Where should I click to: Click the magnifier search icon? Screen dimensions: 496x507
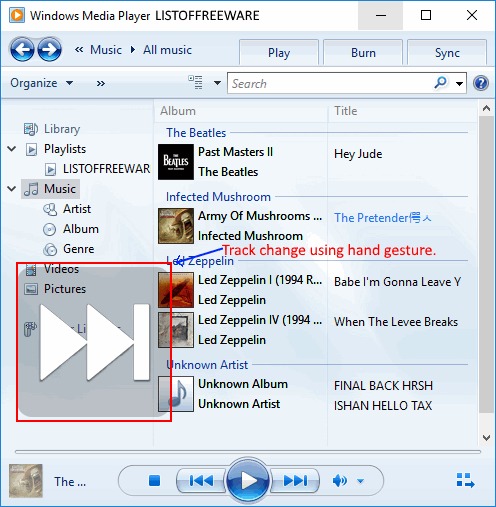(440, 83)
